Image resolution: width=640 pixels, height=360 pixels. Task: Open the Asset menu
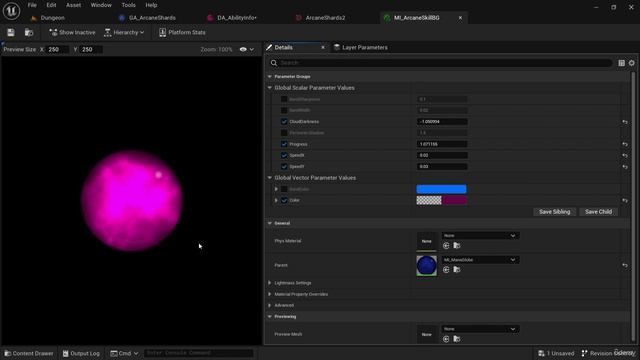point(73,5)
